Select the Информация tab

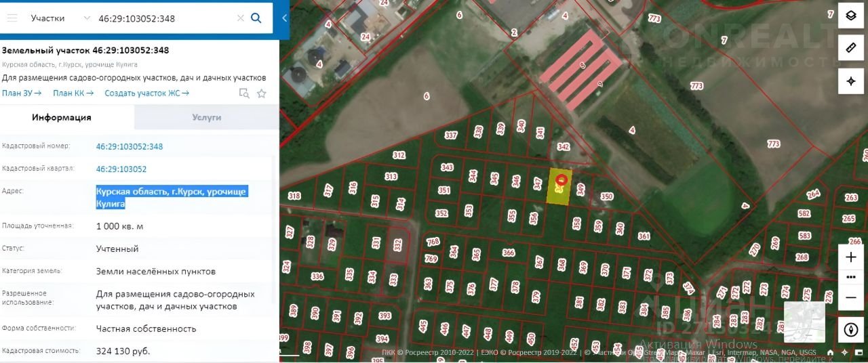click(62, 117)
